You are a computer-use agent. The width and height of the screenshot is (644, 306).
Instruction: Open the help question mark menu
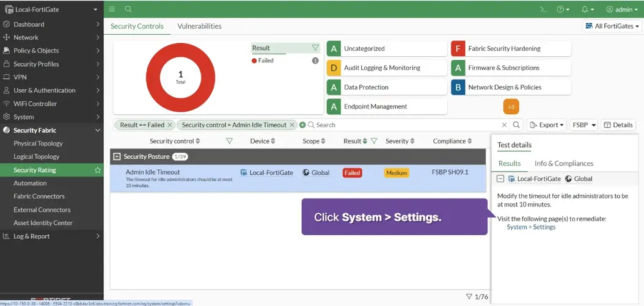coord(563,9)
